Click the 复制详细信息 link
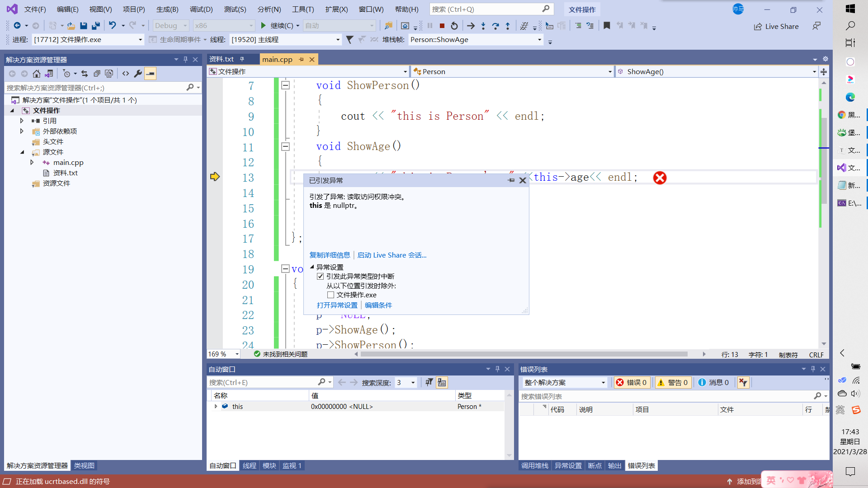The width and height of the screenshot is (868, 488). coord(330,255)
